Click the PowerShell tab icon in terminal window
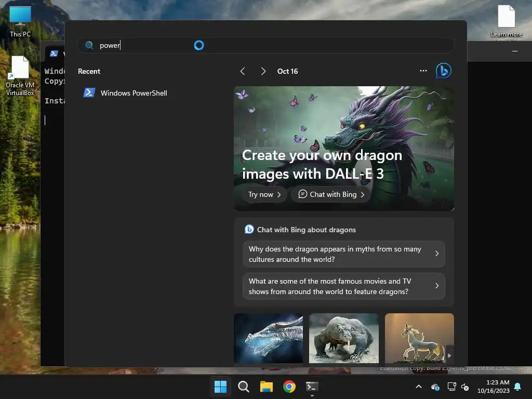This screenshot has width=532, height=399. tap(54, 54)
